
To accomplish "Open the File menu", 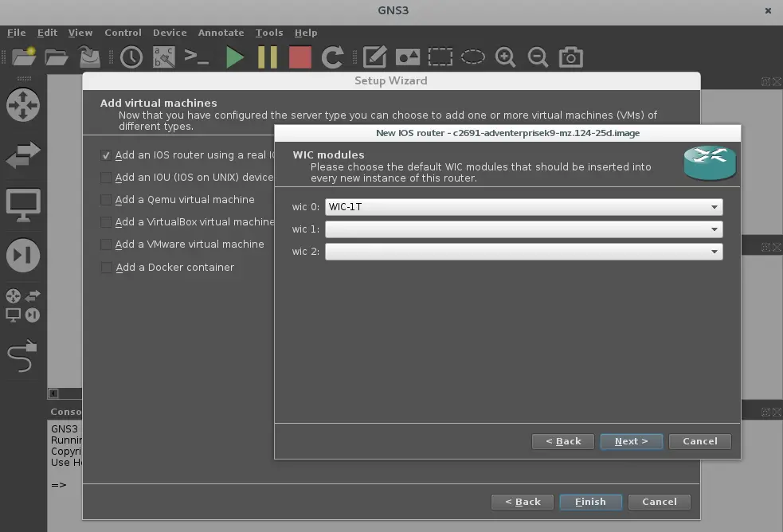I will (17, 33).
